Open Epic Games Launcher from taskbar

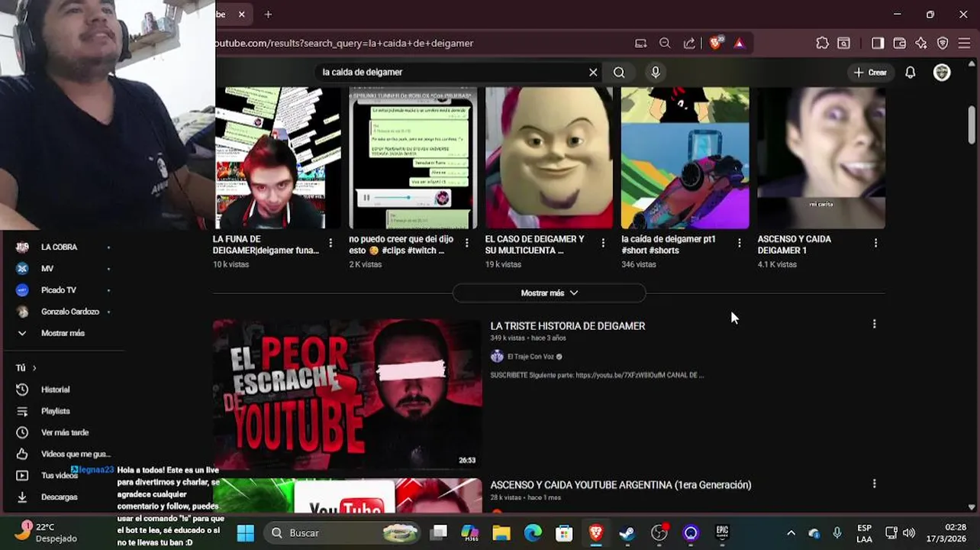(722, 532)
